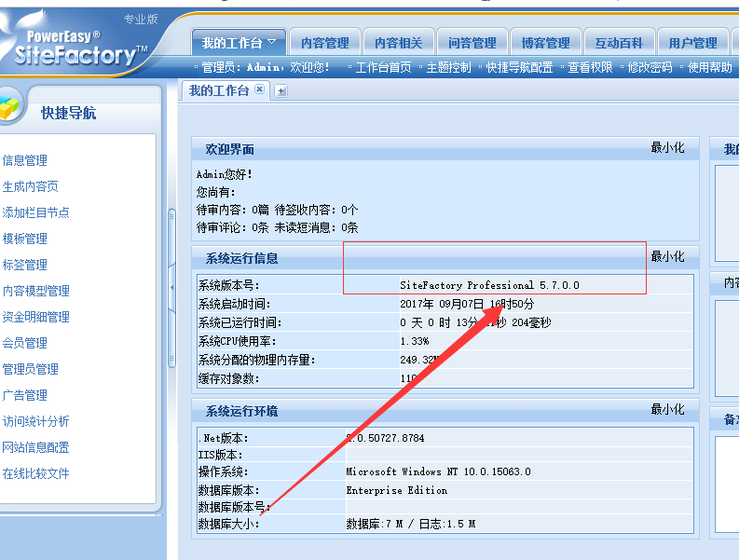Open 网站信息配置 in quick navigation
The image size is (739, 560).
(35, 447)
